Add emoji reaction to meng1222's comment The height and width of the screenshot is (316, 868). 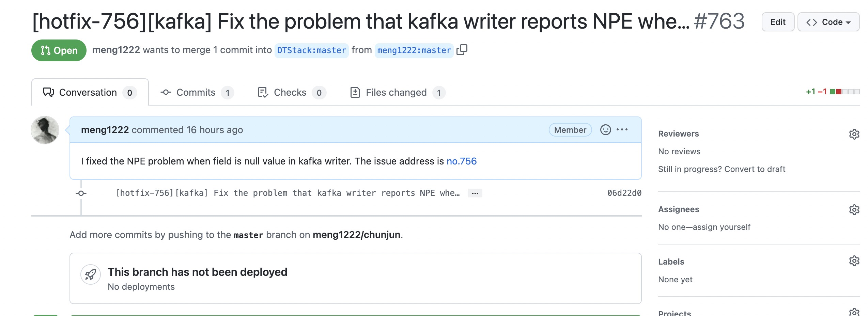605,130
